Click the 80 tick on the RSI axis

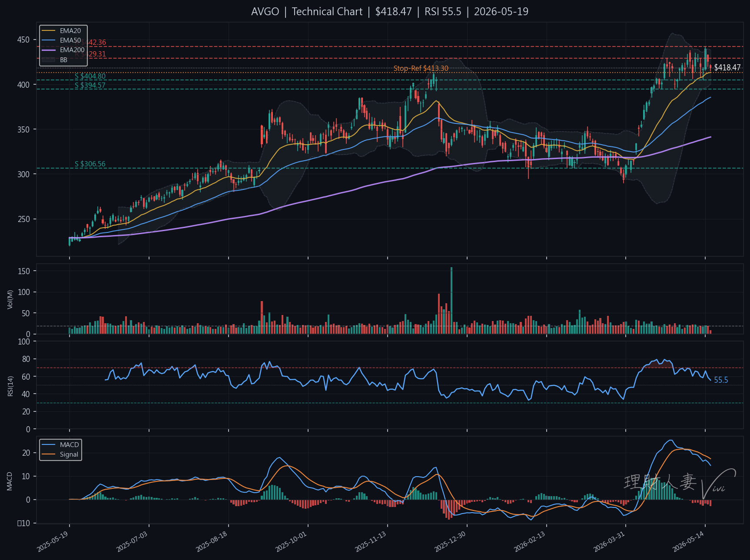pos(26,359)
